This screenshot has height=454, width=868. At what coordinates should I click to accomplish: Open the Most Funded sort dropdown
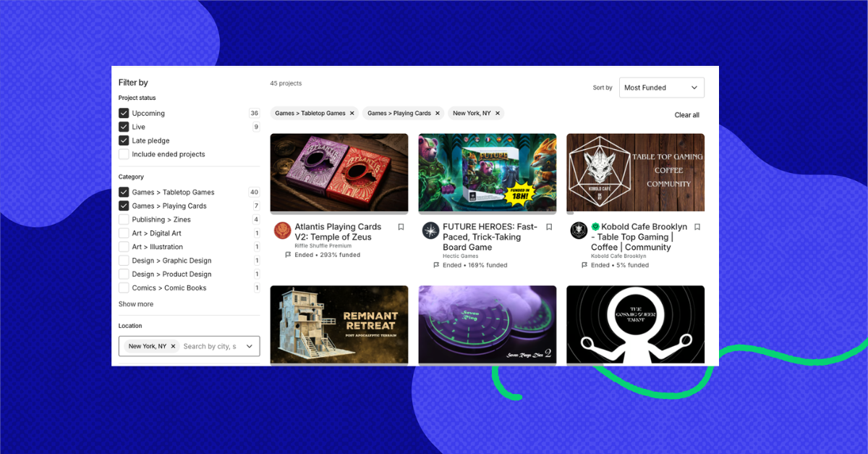661,88
